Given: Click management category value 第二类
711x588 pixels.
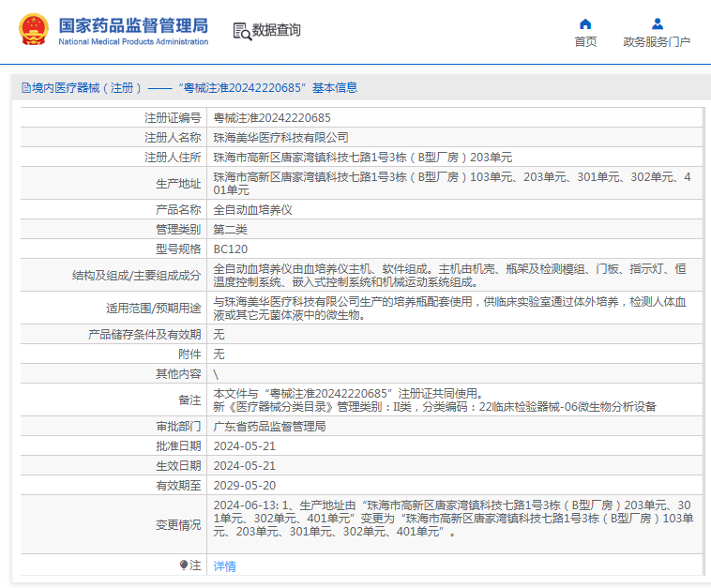Looking at the screenshot, I should coord(231,230).
